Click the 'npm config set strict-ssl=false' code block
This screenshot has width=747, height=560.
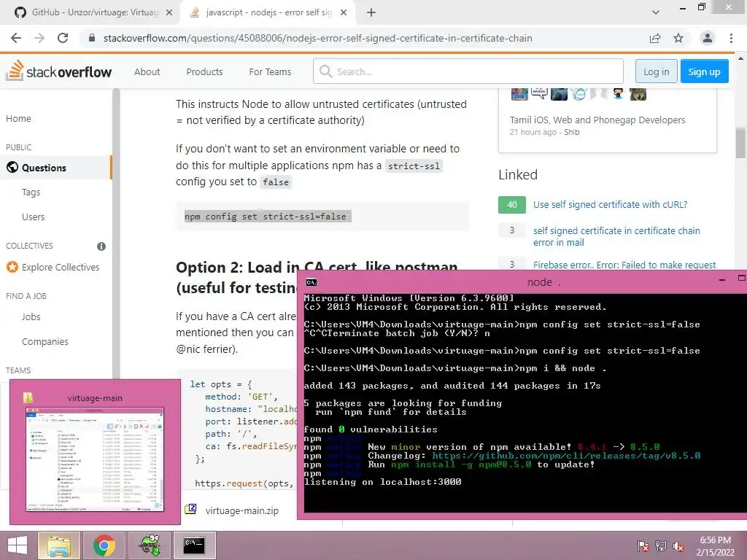pos(322,217)
